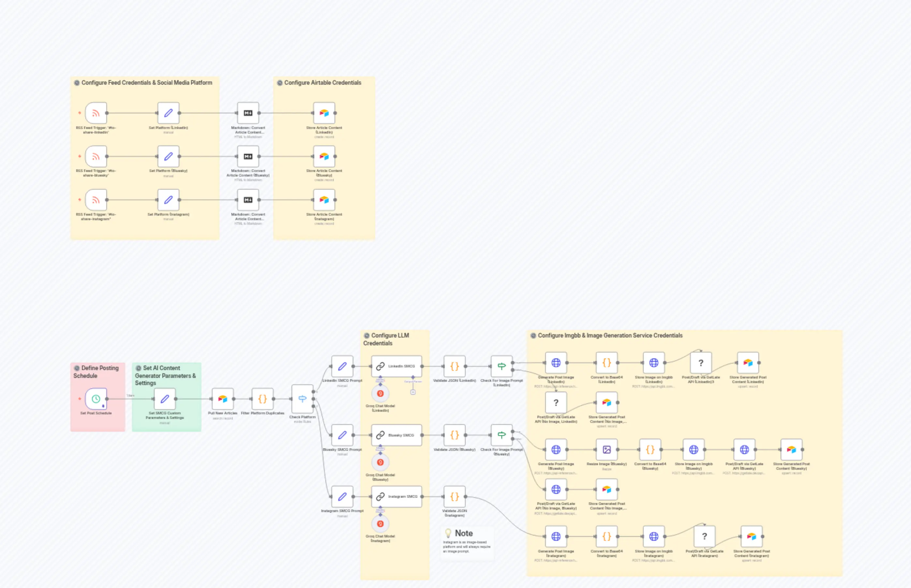Select the Generate Post Image (Instagram) HTTP node
Screen dimensions: 911x588
point(556,536)
